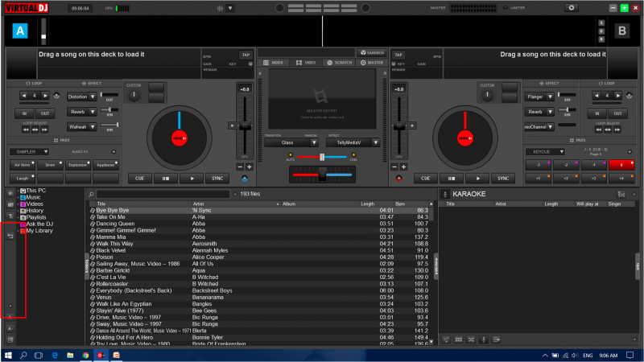This screenshot has width=644, height=362.
Task: Click left deck CUE button
Action: [139, 179]
